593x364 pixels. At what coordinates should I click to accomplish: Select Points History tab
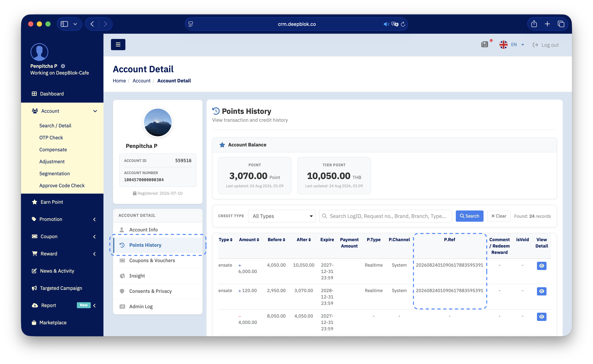pyautogui.click(x=158, y=245)
